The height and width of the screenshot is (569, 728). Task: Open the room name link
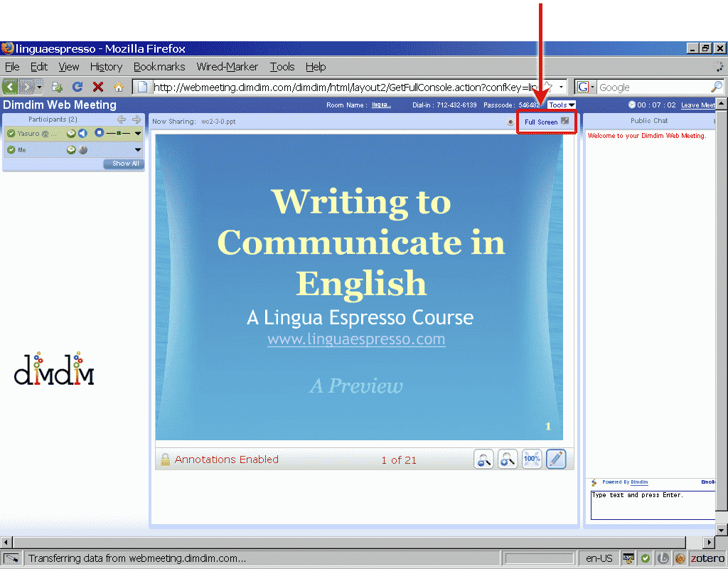coord(381,105)
